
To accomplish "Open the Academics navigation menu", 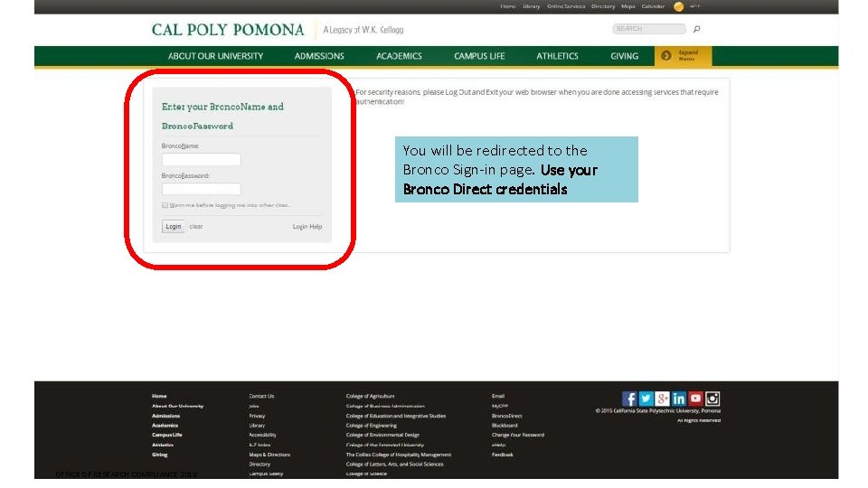I will (399, 56).
